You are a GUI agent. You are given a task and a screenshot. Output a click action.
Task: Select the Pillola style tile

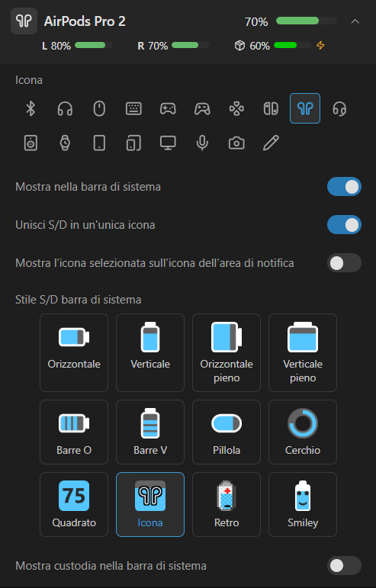point(227,432)
